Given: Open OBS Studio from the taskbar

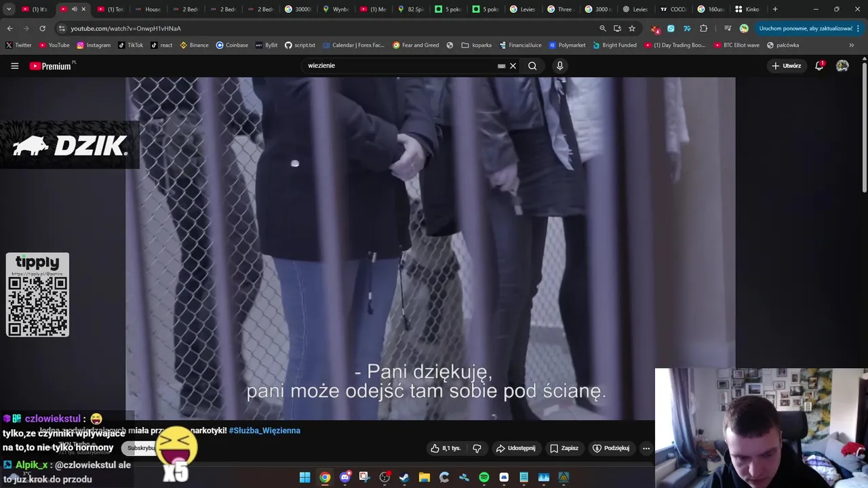Looking at the screenshot, I should tap(384, 477).
